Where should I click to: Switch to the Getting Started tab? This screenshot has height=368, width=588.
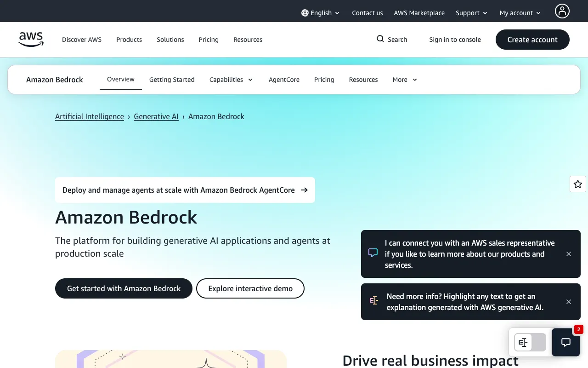pyautogui.click(x=172, y=80)
